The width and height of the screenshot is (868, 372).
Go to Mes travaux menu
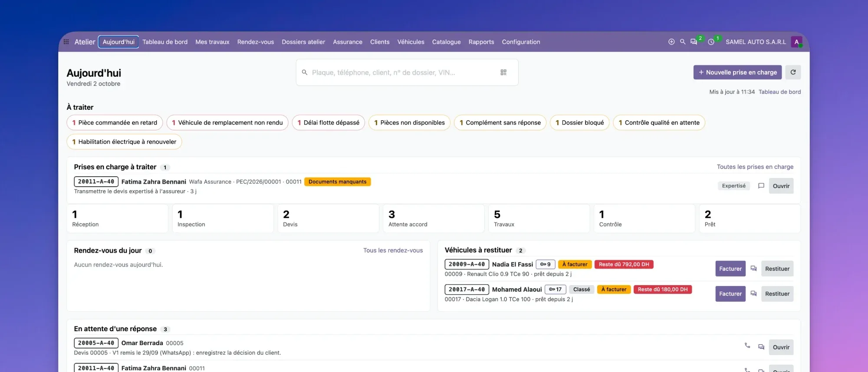[x=212, y=42]
